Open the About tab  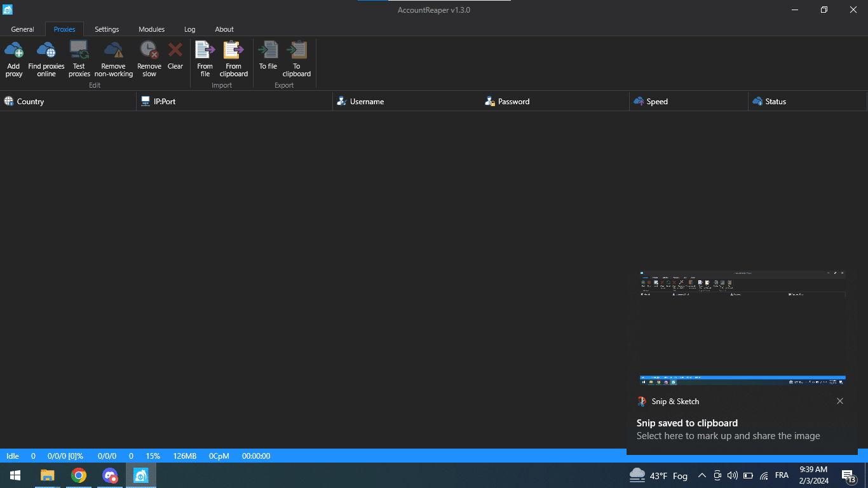[x=224, y=29]
